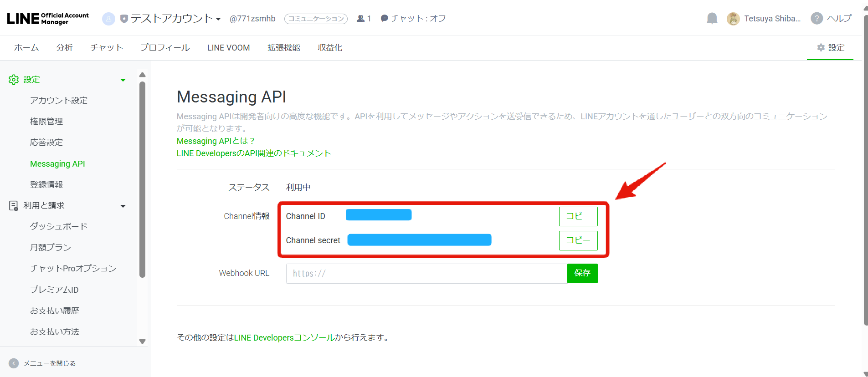Open the notifications bell
The image size is (868, 377).
point(712,18)
